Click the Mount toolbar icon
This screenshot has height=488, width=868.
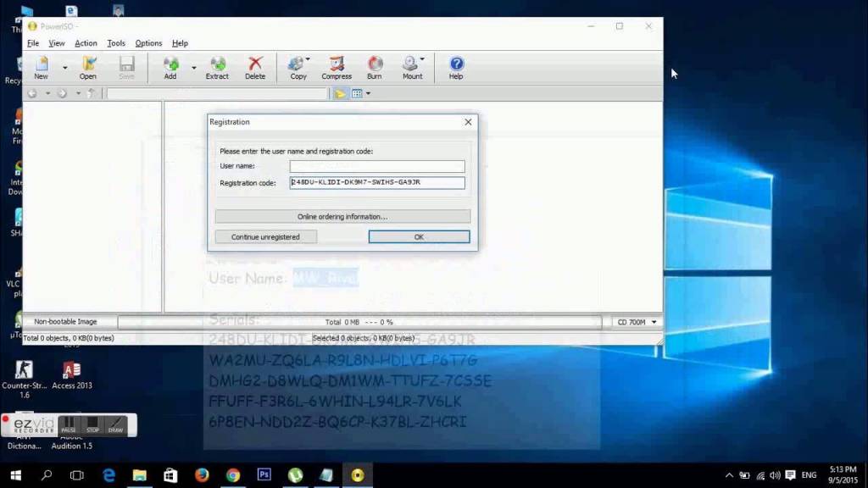tap(412, 68)
